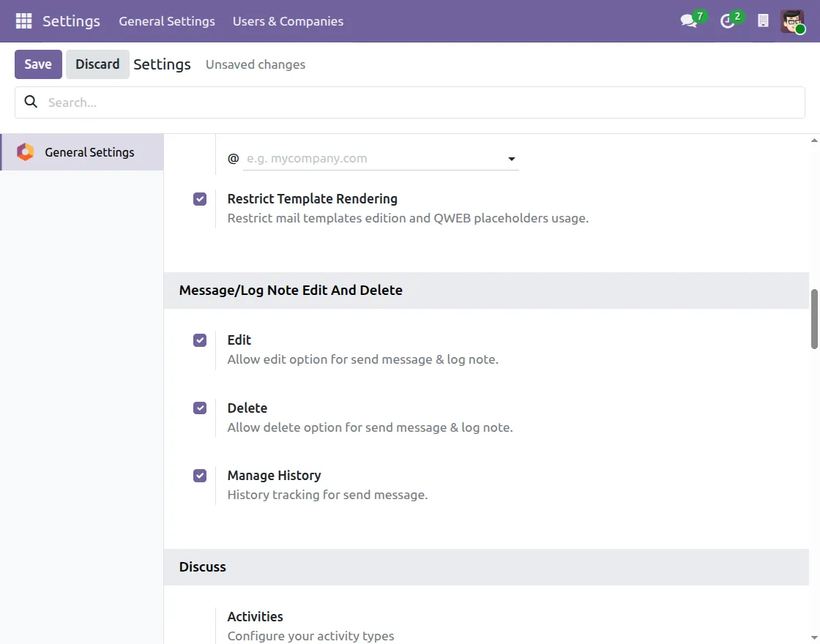Viewport: 820px width, 644px height.
Task: Uncheck the Edit option for messages
Action: pyautogui.click(x=199, y=340)
